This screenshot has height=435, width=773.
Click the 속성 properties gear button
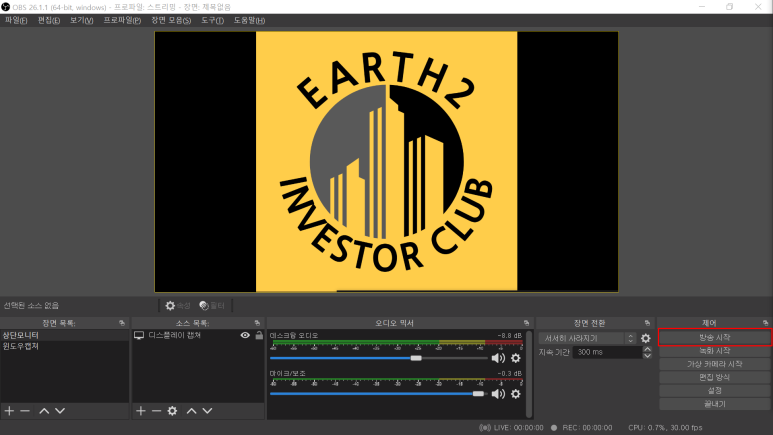(177, 305)
